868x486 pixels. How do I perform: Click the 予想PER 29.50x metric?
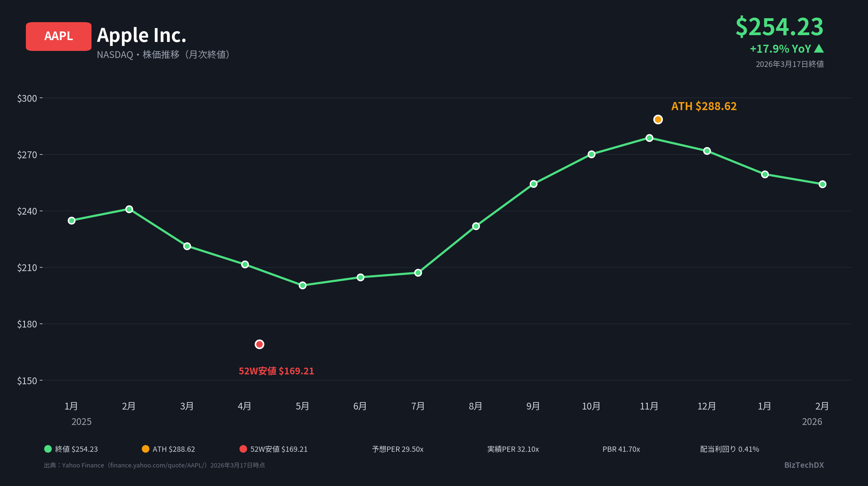coord(397,449)
